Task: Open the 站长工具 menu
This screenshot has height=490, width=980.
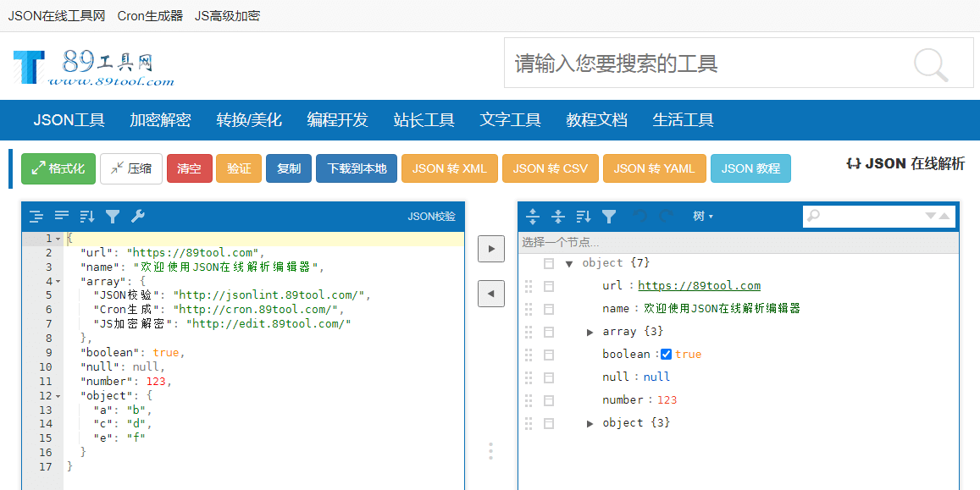Action: pos(424,120)
